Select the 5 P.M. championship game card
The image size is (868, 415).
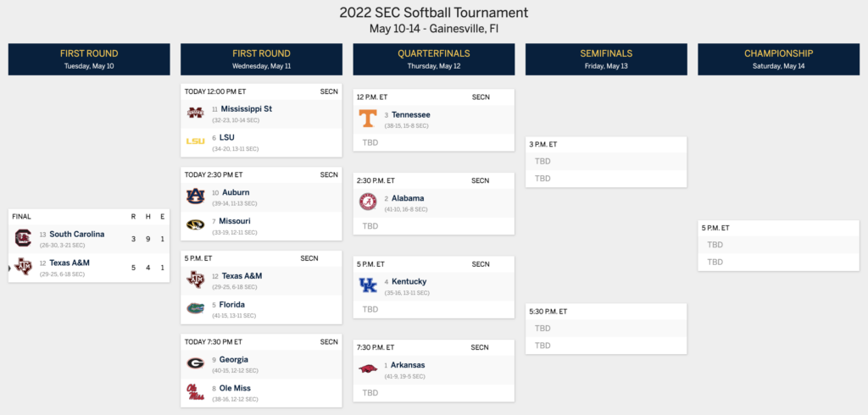click(x=778, y=245)
